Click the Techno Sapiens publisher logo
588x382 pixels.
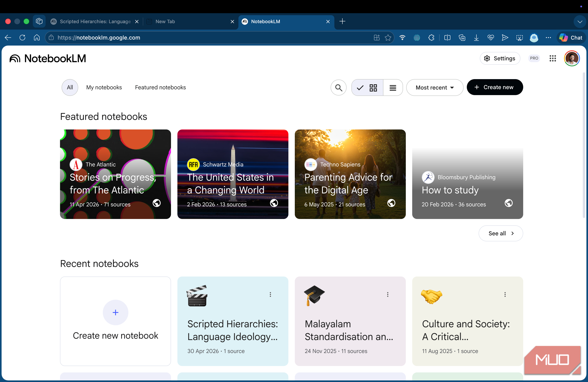point(311,165)
